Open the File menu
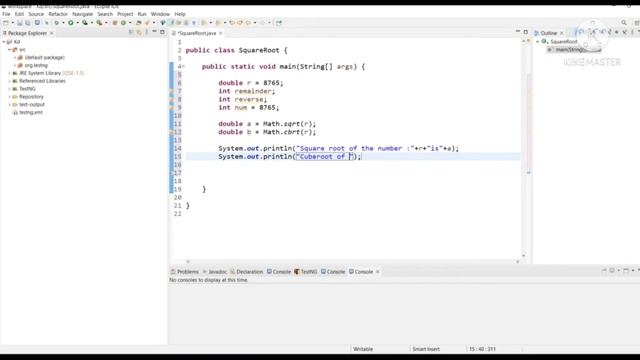Viewport: 640px width, 360px height. [x=6, y=14]
